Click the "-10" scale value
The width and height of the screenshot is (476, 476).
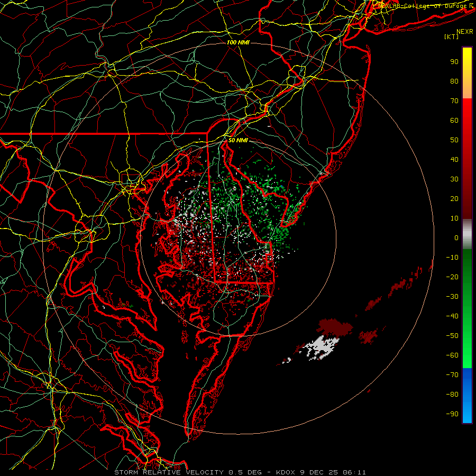452,258
